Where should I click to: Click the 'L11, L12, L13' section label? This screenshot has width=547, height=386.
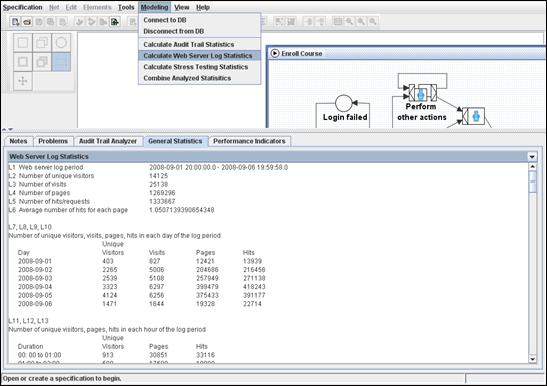(29, 321)
